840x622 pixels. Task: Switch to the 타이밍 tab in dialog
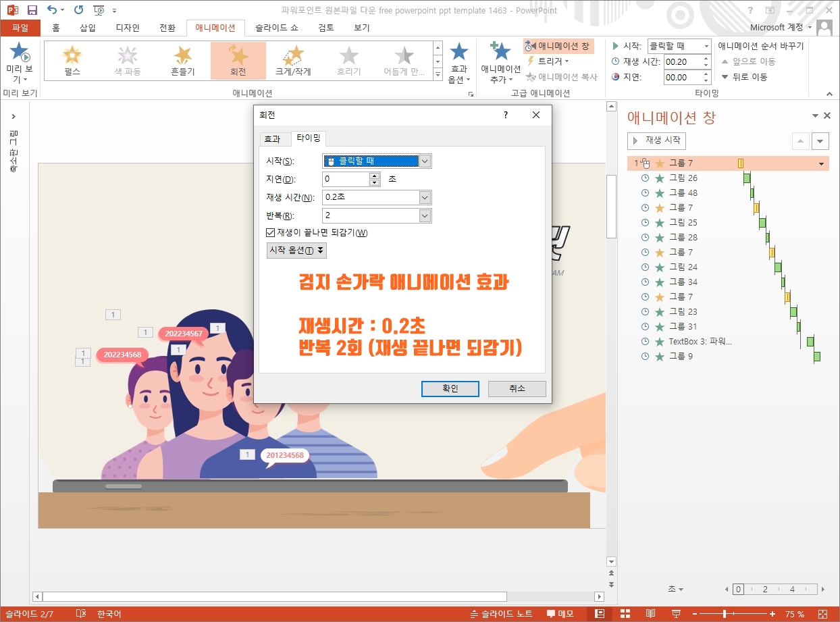(309, 138)
